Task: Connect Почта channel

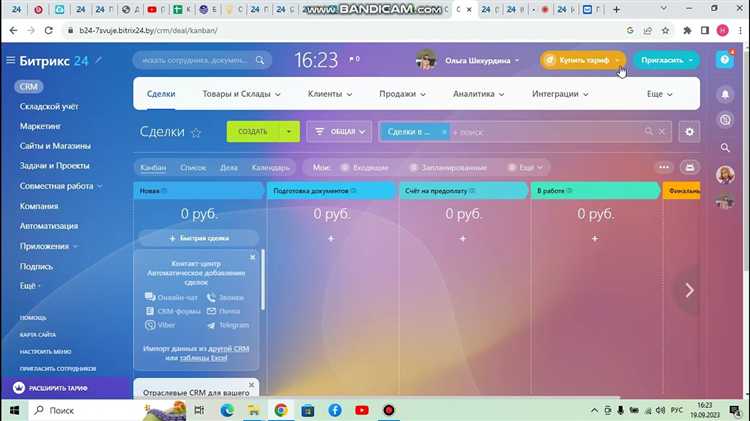Action: coord(223,311)
